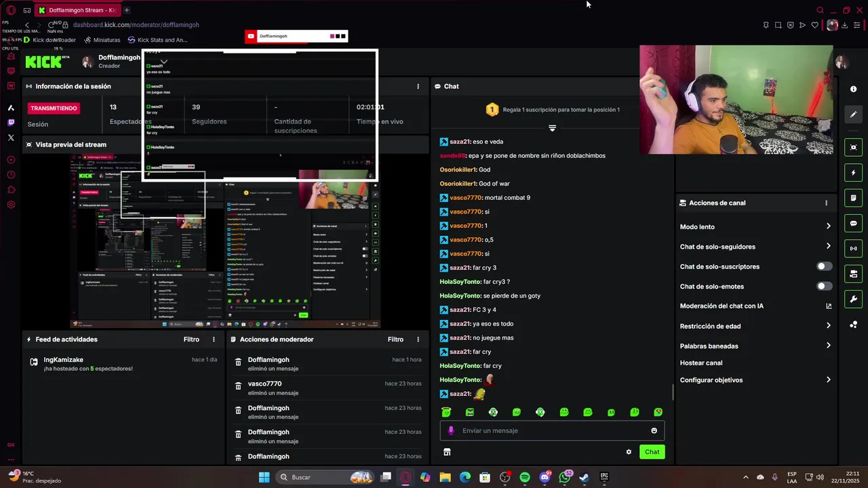Collapse the chat leaderboard arrow

tap(552, 128)
